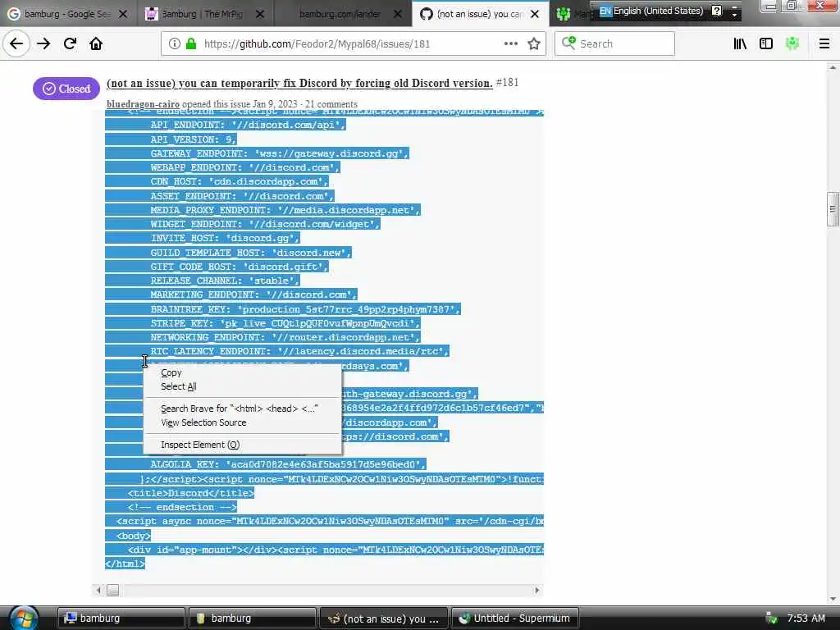Image resolution: width=840 pixels, height=630 pixels.
Task: Click the ALGOLIA_KEY code line
Action: click(288, 464)
